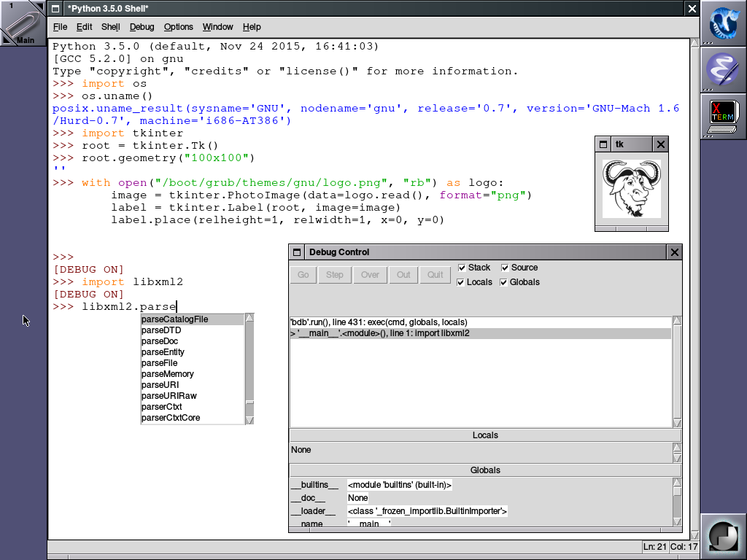Select parseDoc in autocomplete list
This screenshot has height=560, width=747.
click(192, 341)
